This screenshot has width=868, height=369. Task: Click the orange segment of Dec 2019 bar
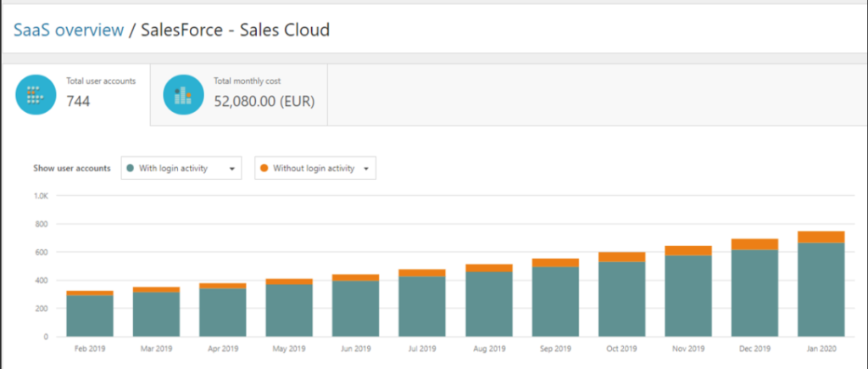click(x=754, y=244)
